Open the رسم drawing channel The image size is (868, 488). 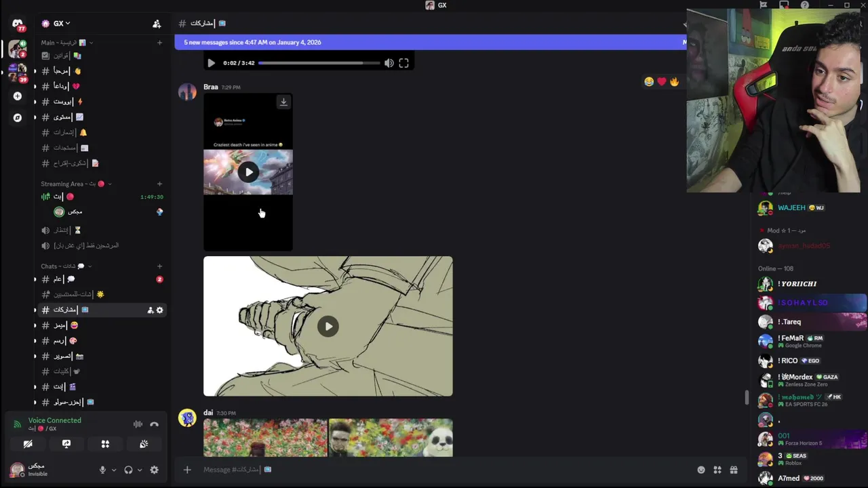click(102, 341)
